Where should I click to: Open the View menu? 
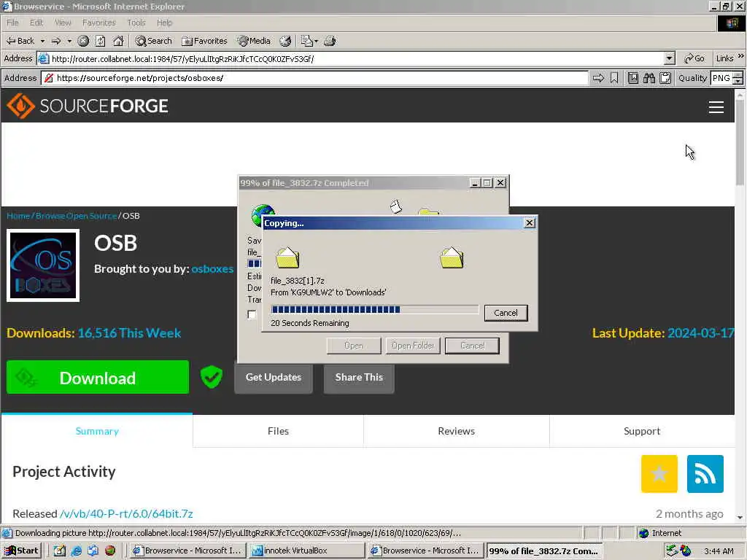(x=63, y=23)
